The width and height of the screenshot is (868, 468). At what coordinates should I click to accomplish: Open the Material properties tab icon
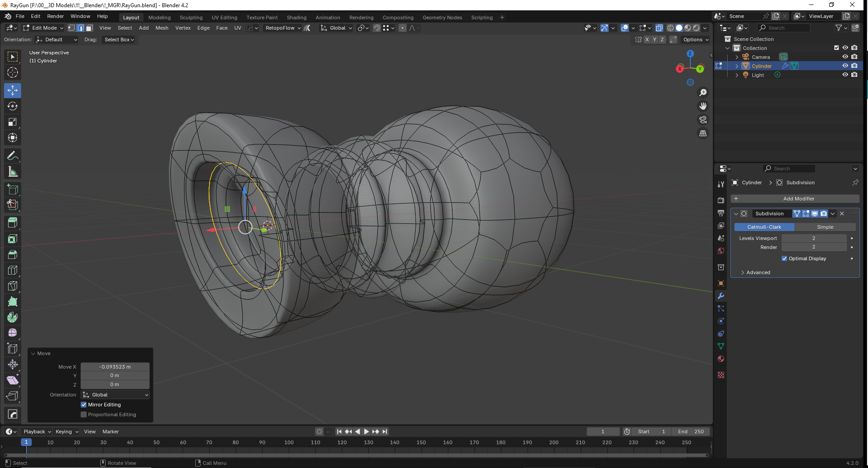721,359
